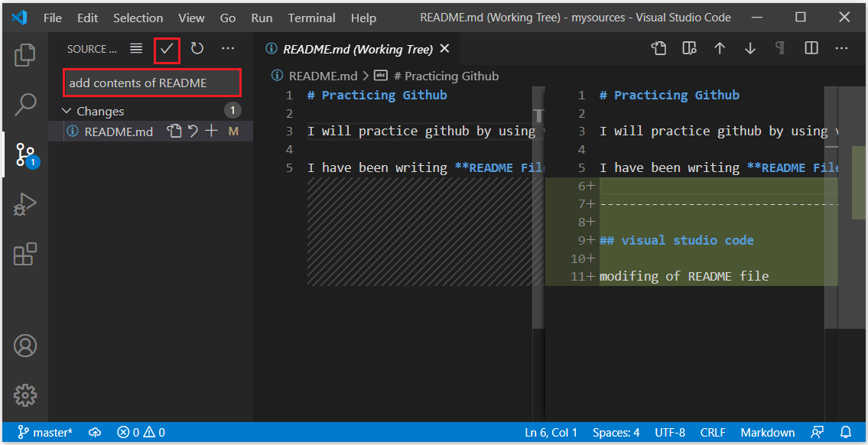Click 'I have been writing' line in right pane
This screenshot has height=445, width=868.
tap(719, 167)
